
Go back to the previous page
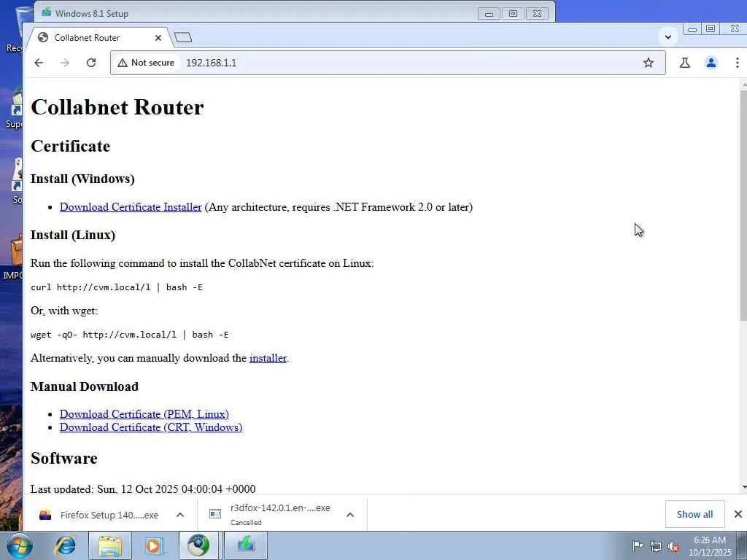pos(39,63)
